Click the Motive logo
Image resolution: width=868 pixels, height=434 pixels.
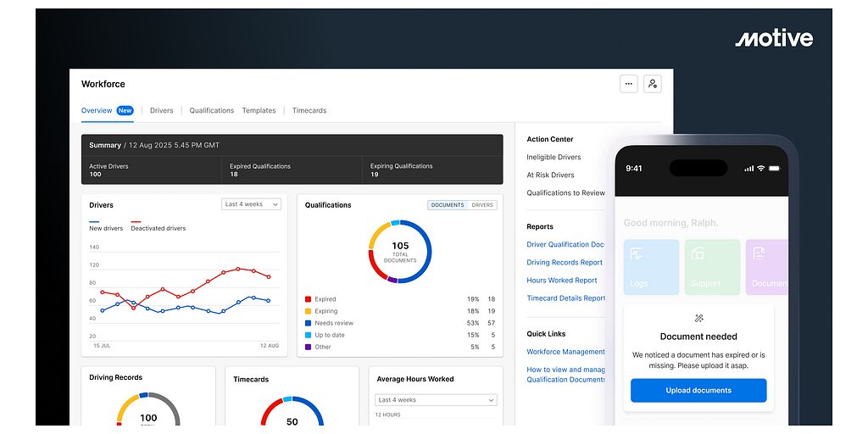coord(774,39)
